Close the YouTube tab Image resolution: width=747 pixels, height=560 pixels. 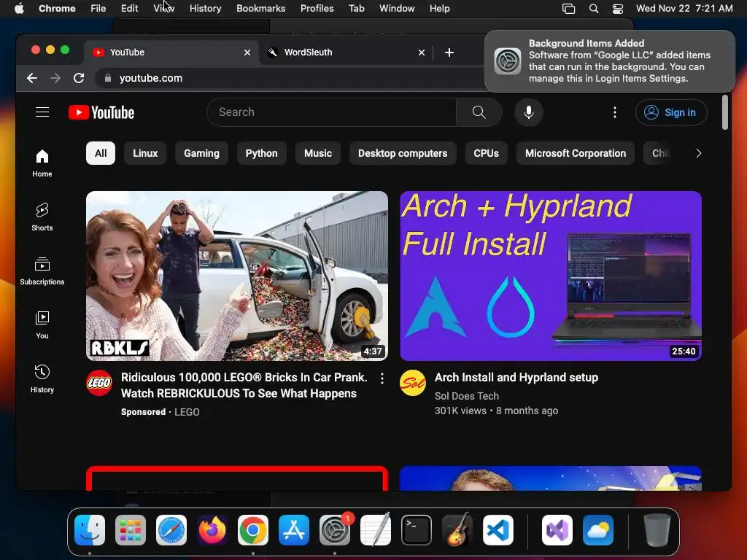(247, 52)
